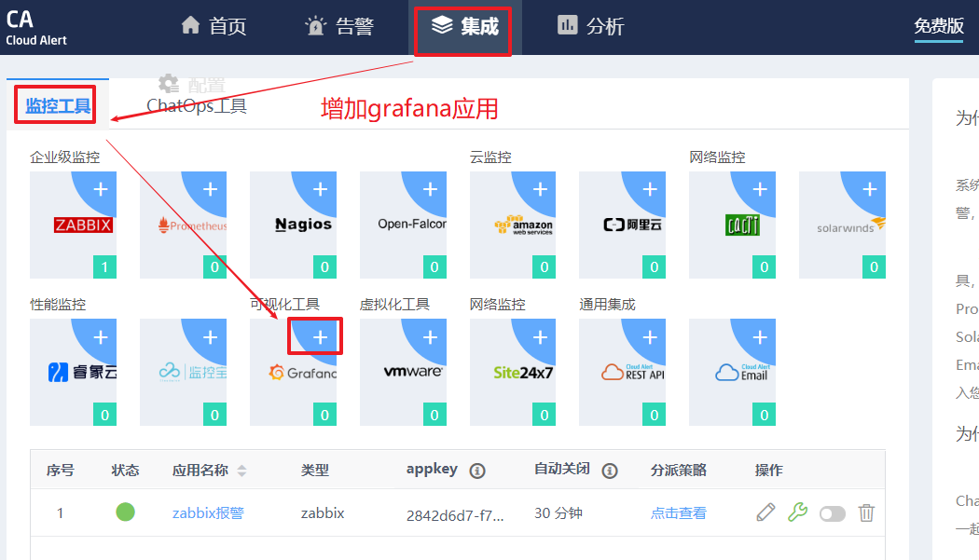Add a VMware integration via plus
Screen dimensions: 979x560
click(430, 337)
